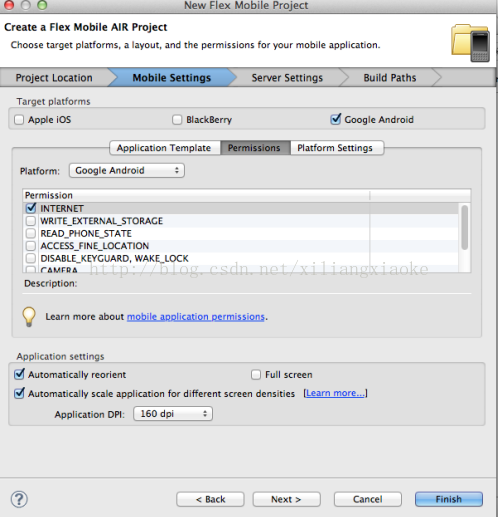
Task: Select the Permissions tab
Action: point(255,148)
